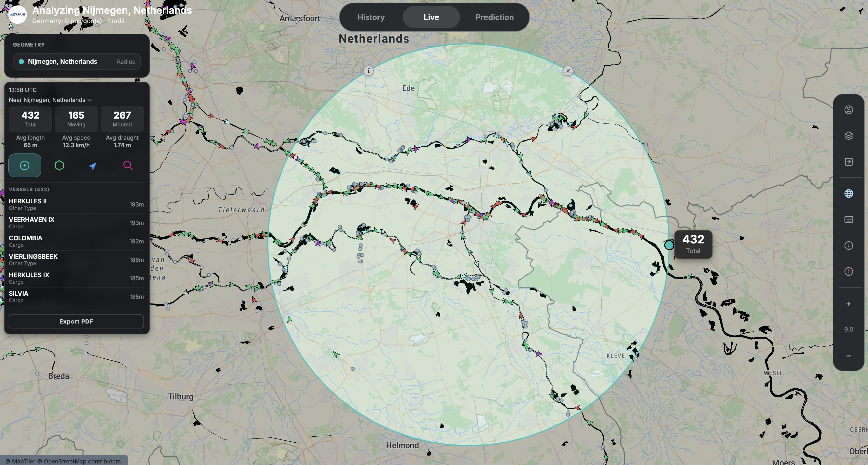Screen dimensions: 868x465
Task: Reset map orientation with the compass icon
Action: tap(849, 272)
